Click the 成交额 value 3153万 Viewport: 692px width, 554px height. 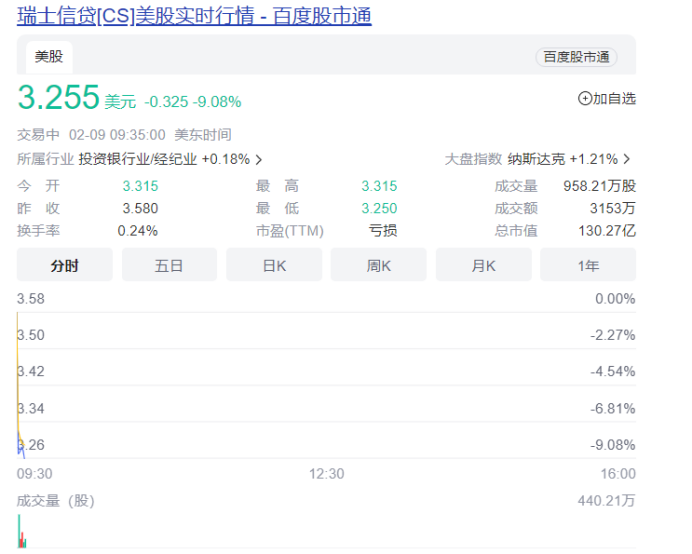point(613,208)
